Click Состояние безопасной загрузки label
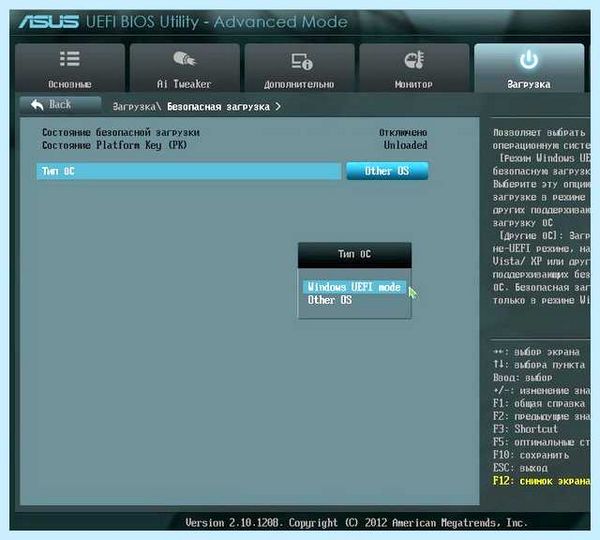600x540 pixels. click(121, 132)
